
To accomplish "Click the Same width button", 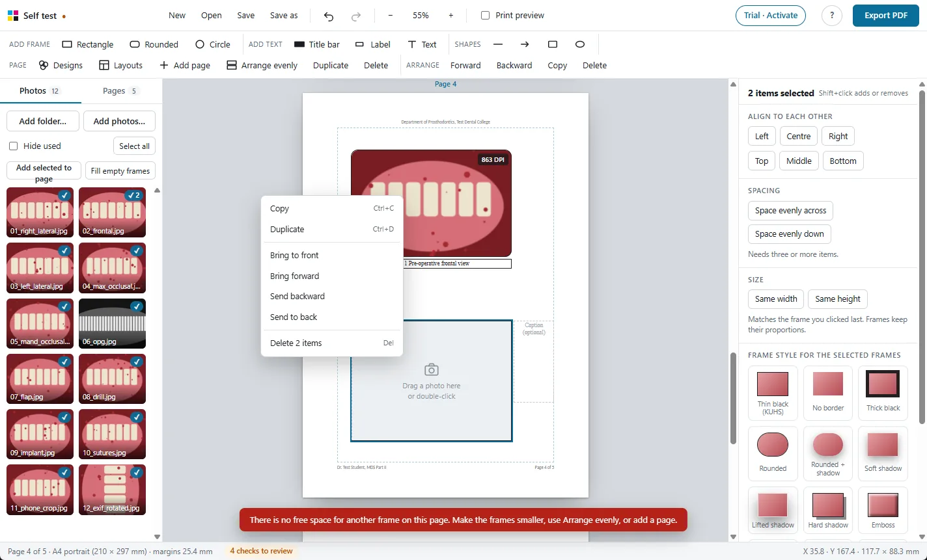I will (x=776, y=299).
